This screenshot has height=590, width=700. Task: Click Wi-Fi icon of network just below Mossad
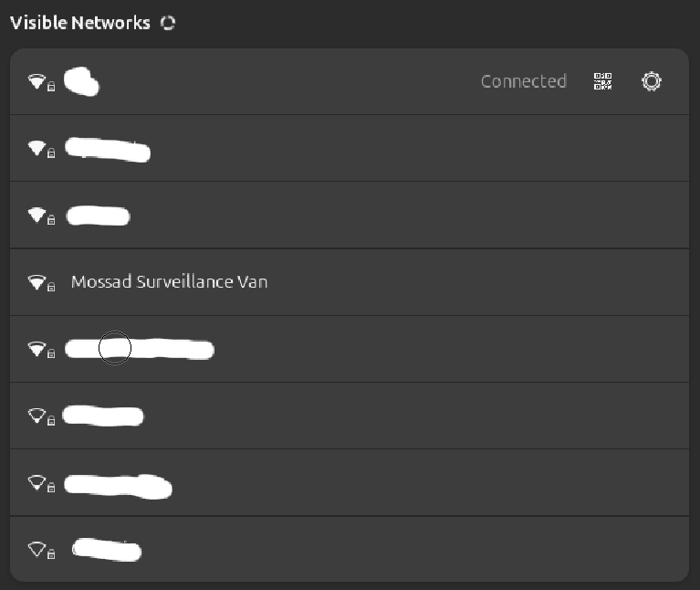pos(36,348)
